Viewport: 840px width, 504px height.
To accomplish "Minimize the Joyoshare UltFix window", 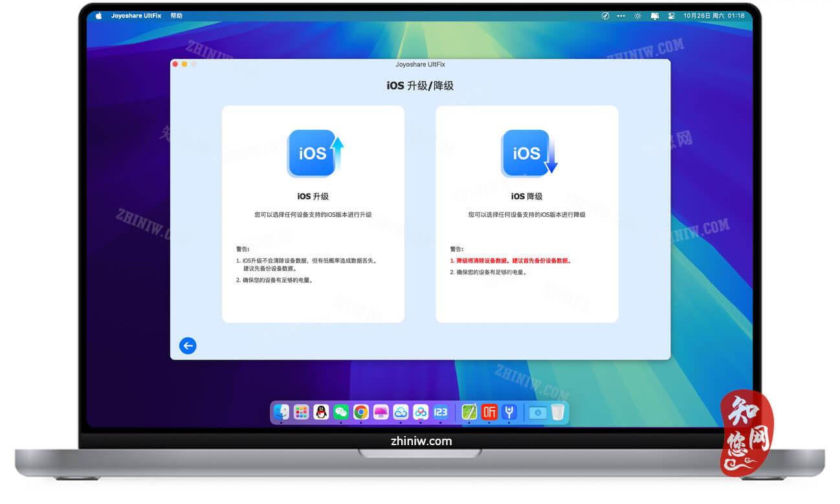I will [x=184, y=64].
